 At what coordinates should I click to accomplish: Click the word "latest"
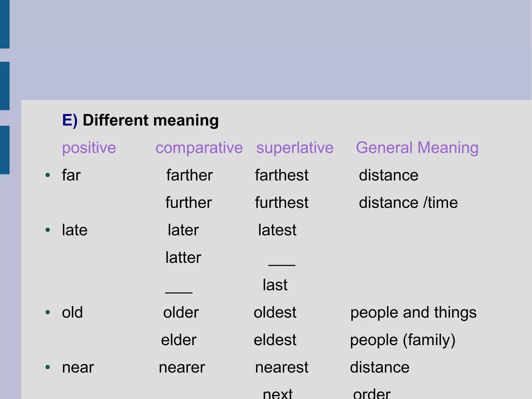[277, 230]
